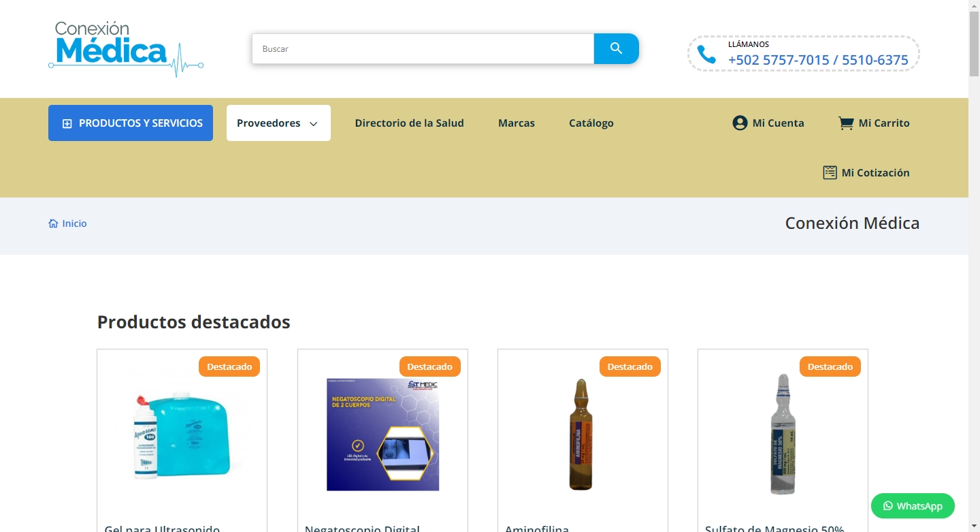The image size is (980, 532).
Task: Click the Conexión Médica logo
Action: coord(126,49)
